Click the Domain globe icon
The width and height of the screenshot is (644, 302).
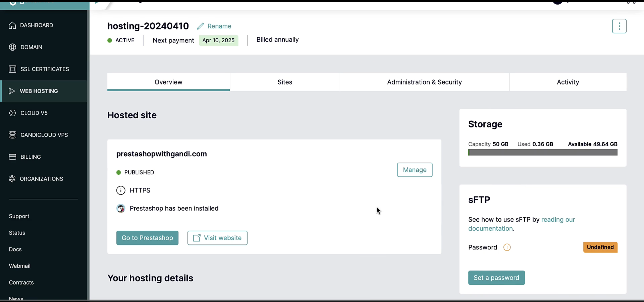(13, 47)
